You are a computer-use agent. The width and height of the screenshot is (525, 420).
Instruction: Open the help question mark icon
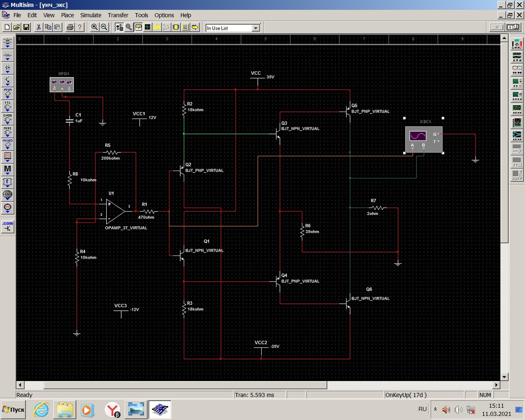pos(80,27)
